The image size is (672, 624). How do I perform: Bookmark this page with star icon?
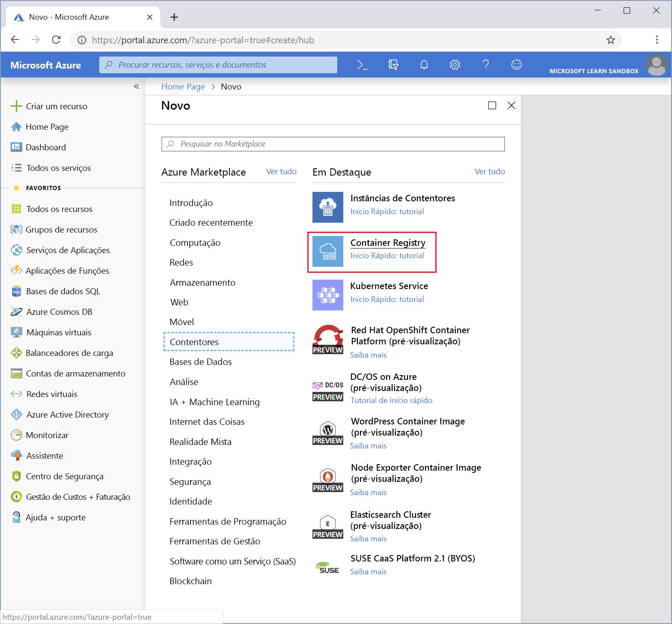[611, 40]
